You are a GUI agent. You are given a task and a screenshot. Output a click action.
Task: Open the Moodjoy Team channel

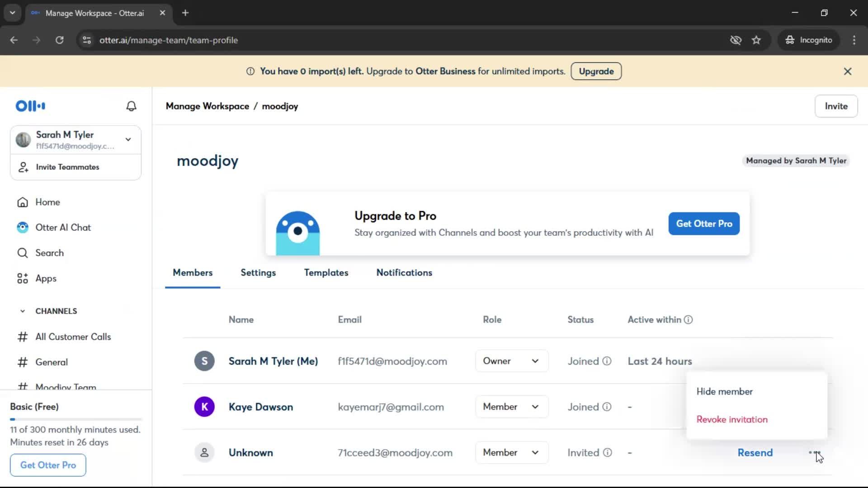(x=66, y=387)
